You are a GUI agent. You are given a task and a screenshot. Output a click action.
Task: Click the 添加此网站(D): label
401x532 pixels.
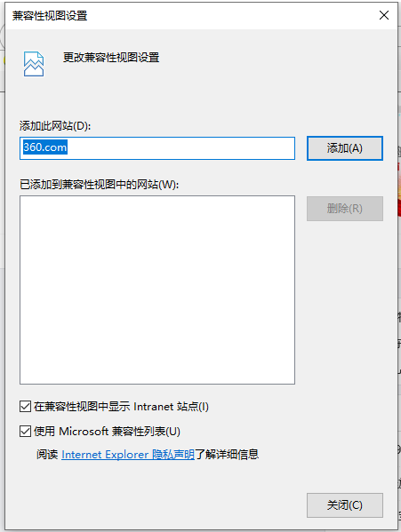click(55, 126)
